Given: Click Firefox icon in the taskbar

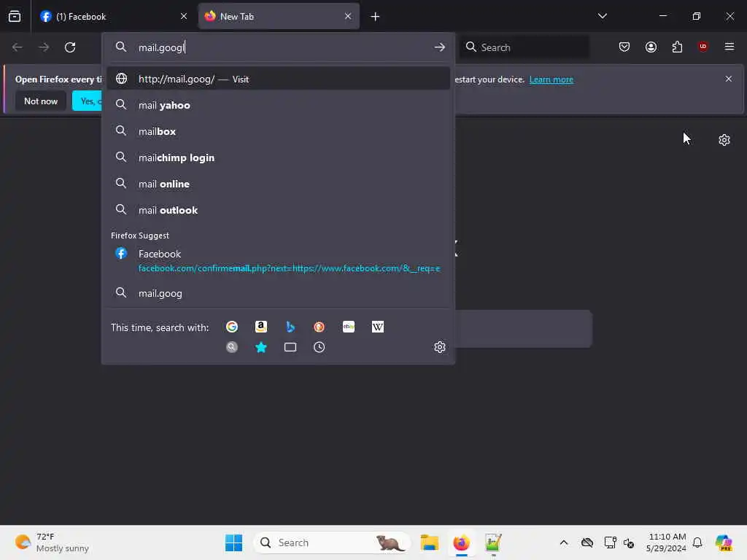Looking at the screenshot, I should 461,542.
